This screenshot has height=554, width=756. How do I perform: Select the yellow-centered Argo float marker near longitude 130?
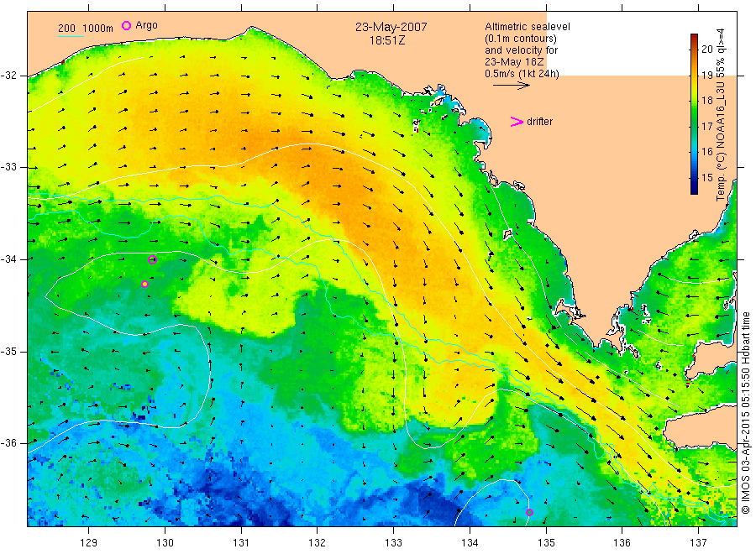click(x=144, y=285)
